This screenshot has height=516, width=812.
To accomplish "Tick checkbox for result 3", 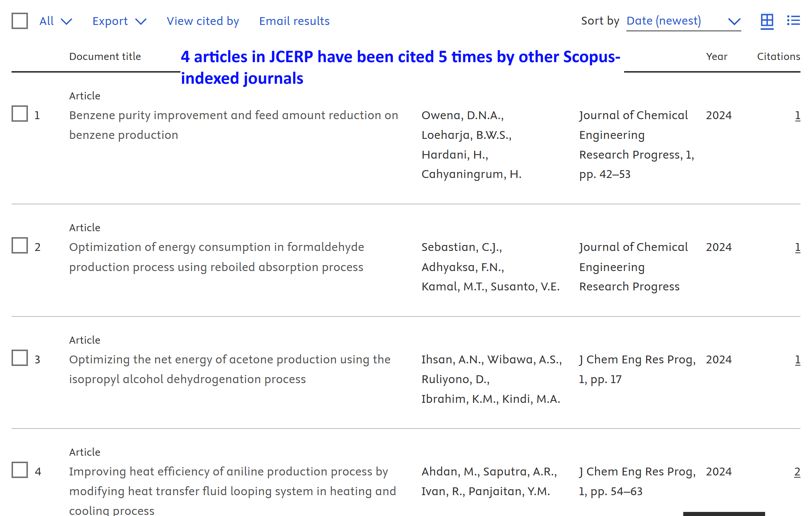I will point(20,358).
